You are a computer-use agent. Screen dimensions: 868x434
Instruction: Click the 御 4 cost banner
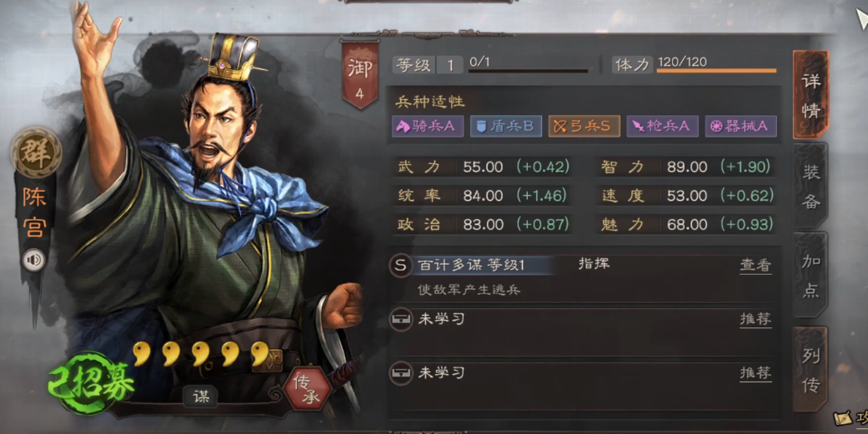point(360,75)
